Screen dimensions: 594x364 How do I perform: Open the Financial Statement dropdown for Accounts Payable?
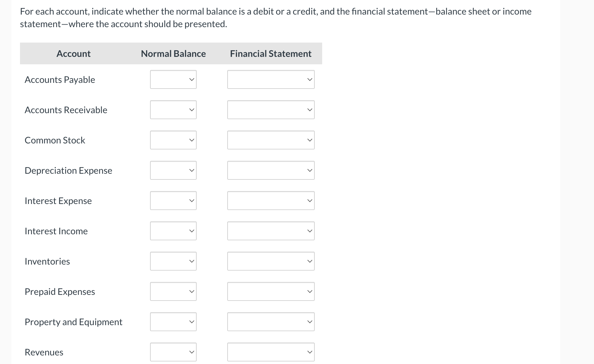[270, 79]
